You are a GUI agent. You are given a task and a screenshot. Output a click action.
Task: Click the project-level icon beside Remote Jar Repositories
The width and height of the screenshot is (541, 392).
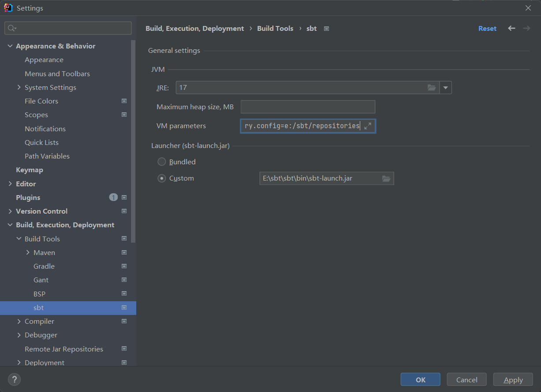(x=124, y=349)
